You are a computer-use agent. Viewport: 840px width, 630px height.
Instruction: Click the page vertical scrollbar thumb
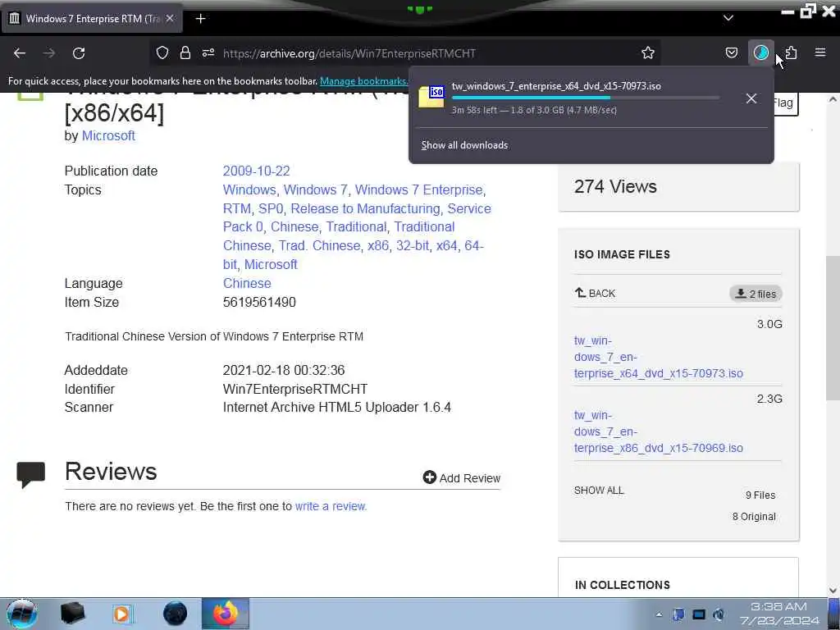(833, 328)
